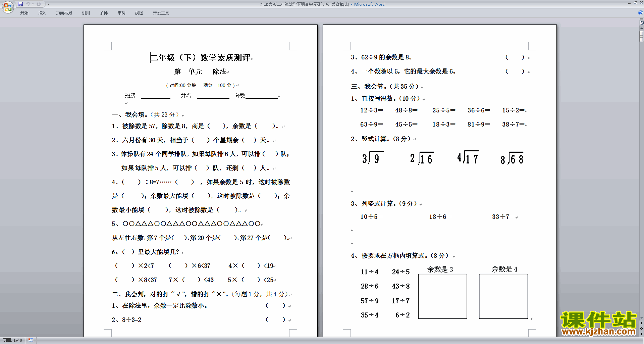Click the 姓名 blank underline field
The width and height of the screenshot is (644, 344).
coord(213,96)
